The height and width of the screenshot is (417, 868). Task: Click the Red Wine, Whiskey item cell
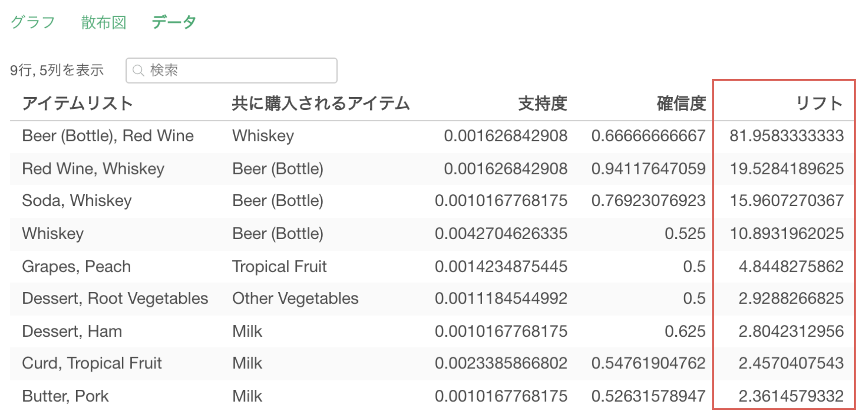click(93, 169)
